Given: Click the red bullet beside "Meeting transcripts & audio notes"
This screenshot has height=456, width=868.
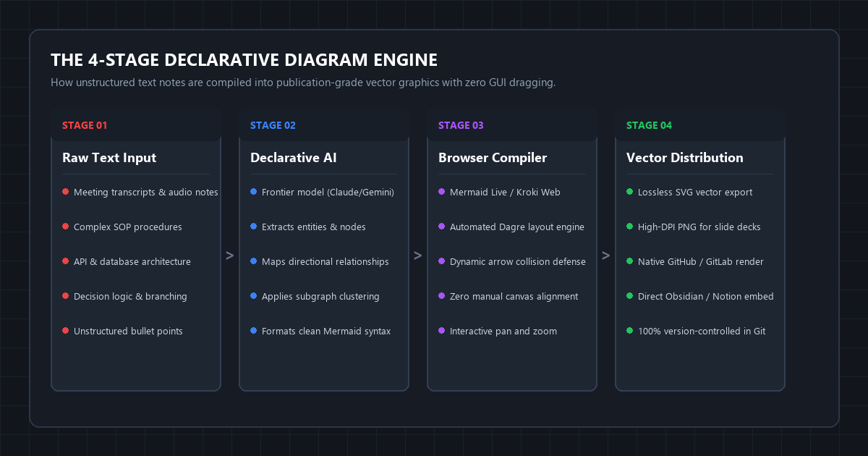Looking at the screenshot, I should coord(65,192).
